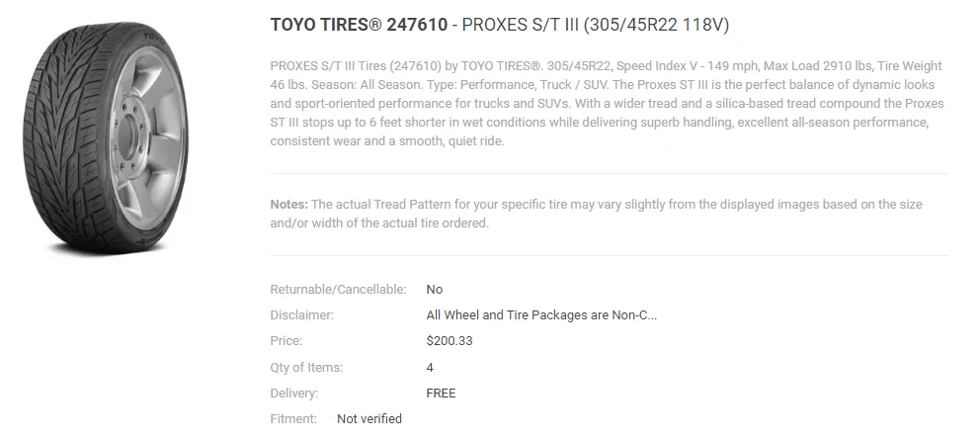Click the $200.33 price value

449,341
